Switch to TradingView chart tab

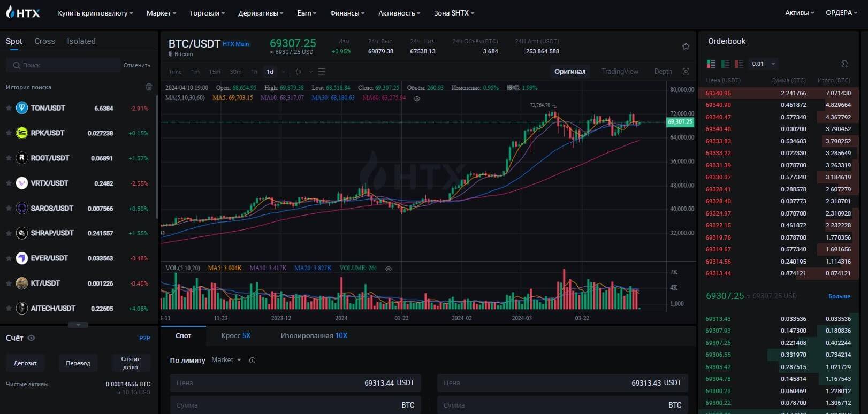[x=620, y=72]
